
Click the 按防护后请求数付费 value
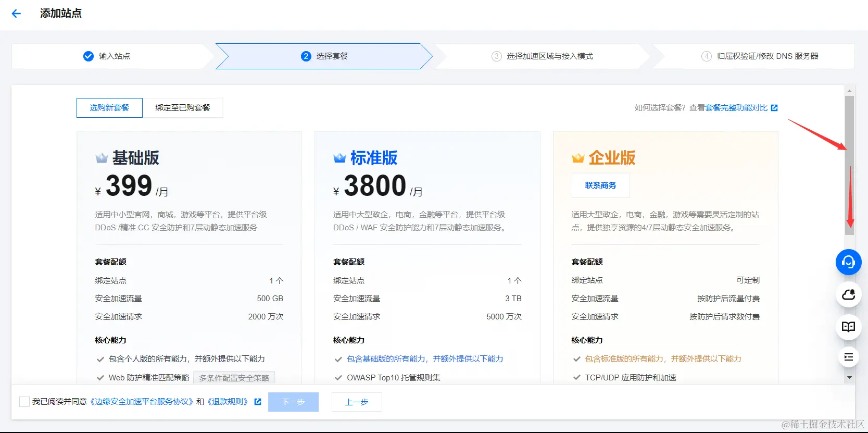[724, 317]
